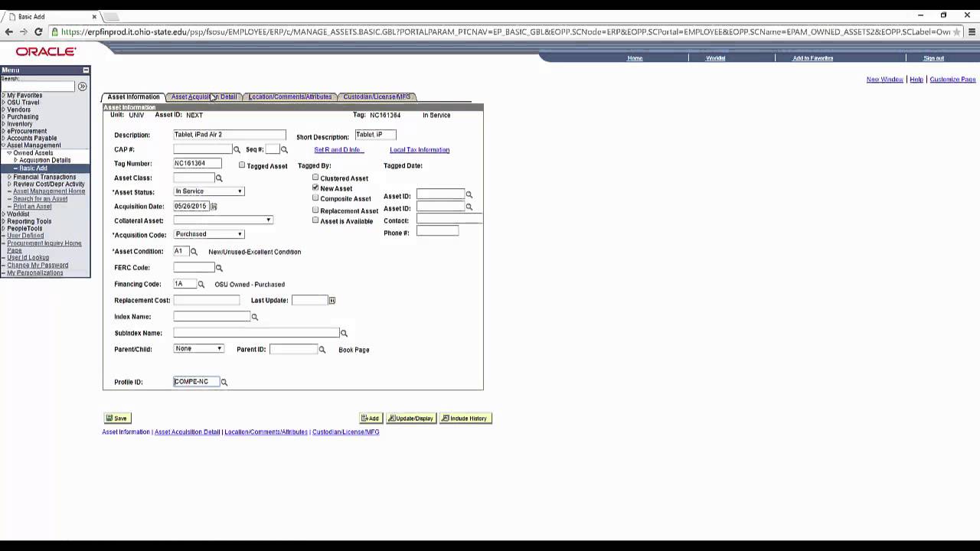Expand OSU Travel menu folder
Viewport: 980px width, 551px height.
click(x=3, y=103)
